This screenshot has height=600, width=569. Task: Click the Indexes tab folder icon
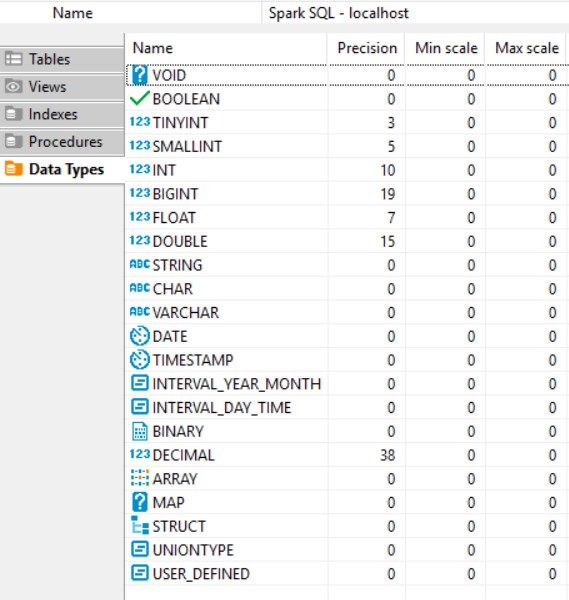(x=13, y=114)
